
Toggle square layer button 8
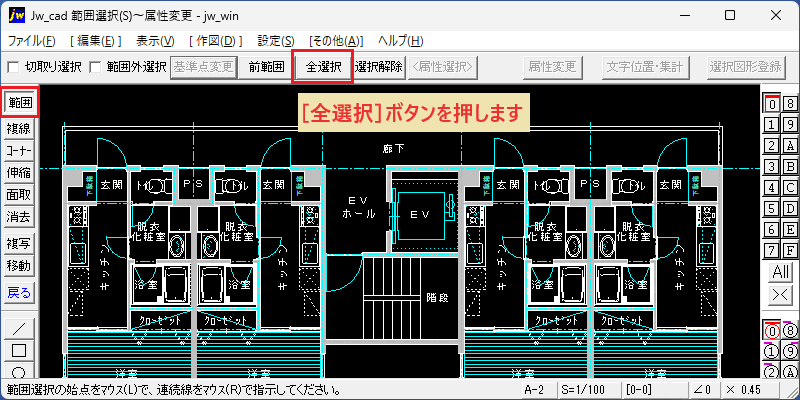(790, 104)
